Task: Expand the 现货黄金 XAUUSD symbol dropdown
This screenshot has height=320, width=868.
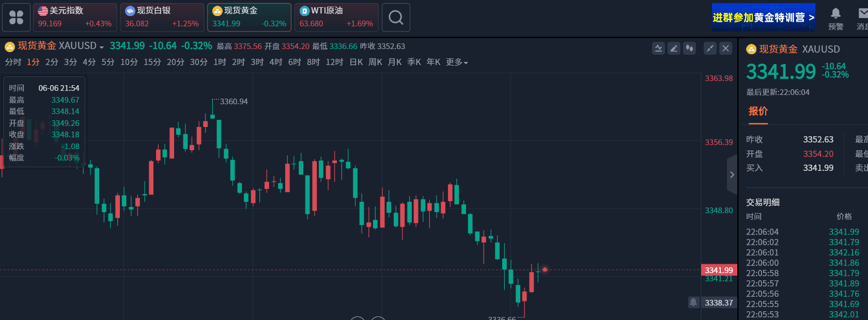Action: [x=102, y=47]
